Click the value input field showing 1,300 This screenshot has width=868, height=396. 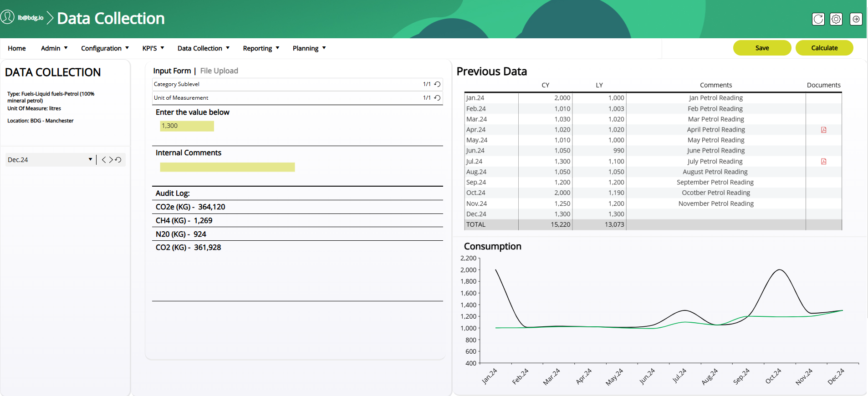click(x=187, y=126)
